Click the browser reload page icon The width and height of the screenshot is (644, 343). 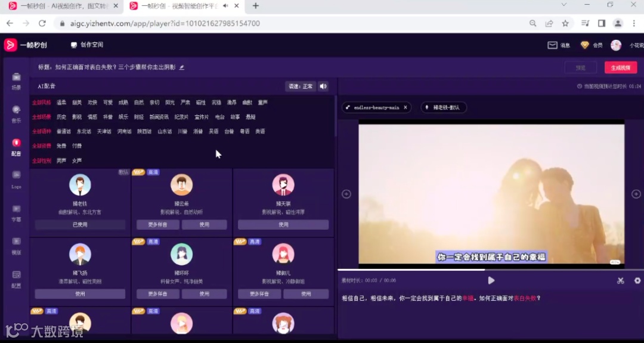pyautogui.click(x=42, y=23)
